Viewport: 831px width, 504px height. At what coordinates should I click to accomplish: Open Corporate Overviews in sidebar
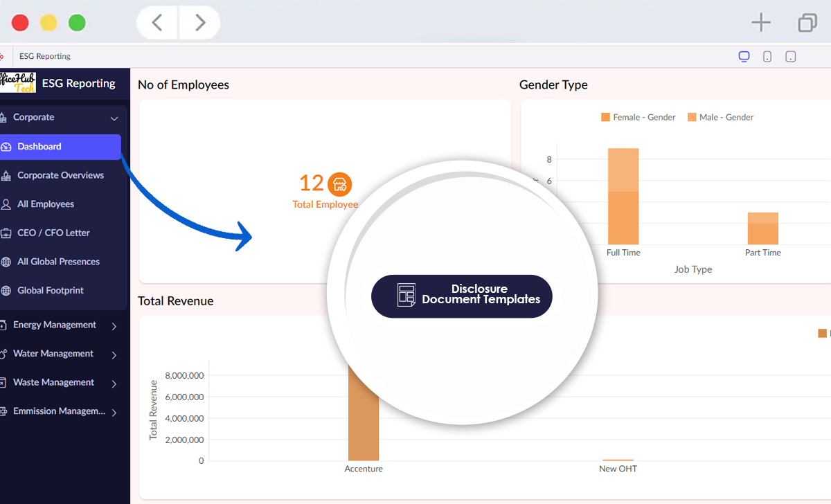pos(60,176)
